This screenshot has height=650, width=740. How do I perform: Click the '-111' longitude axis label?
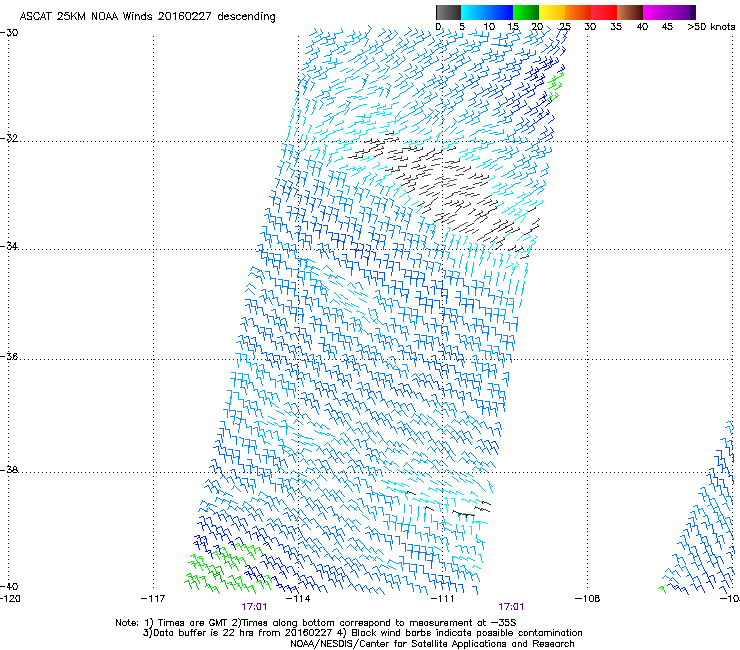[x=443, y=599]
